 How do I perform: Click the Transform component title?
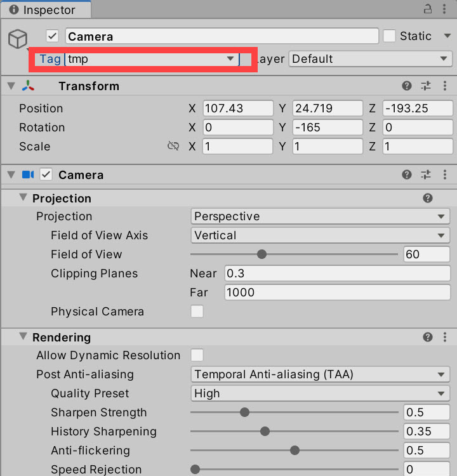click(x=89, y=86)
